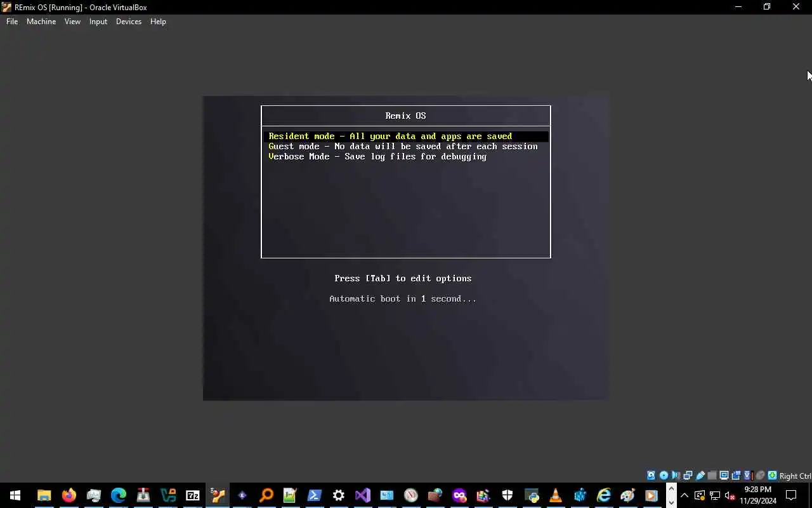Viewport: 812px width, 508px height.
Task: Click the Right Ctrl host key label
Action: click(x=795, y=476)
